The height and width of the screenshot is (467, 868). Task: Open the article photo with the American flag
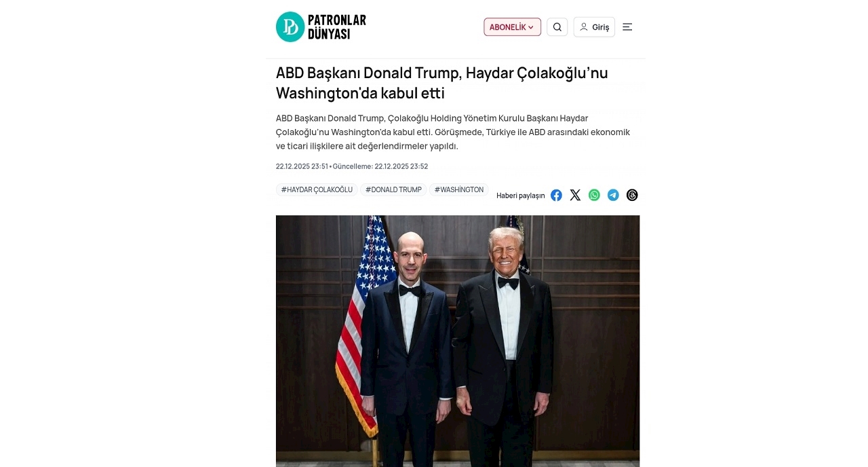click(x=458, y=341)
